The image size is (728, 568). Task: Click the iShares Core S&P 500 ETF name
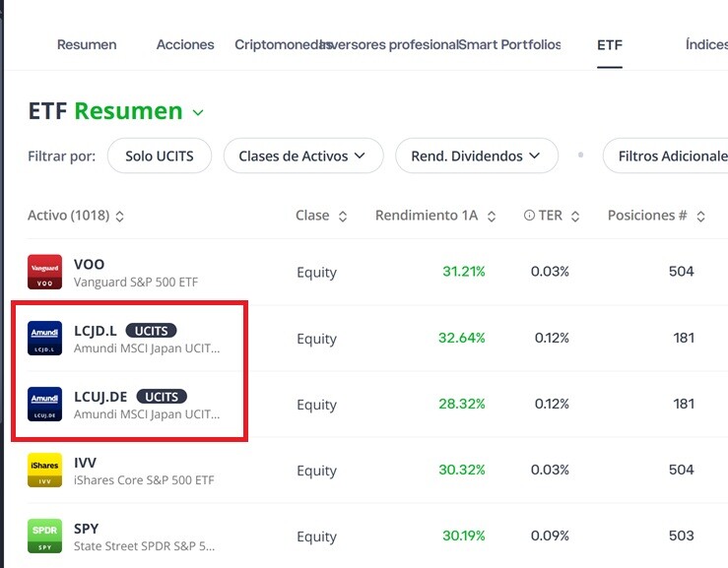pyautogui.click(x=144, y=479)
